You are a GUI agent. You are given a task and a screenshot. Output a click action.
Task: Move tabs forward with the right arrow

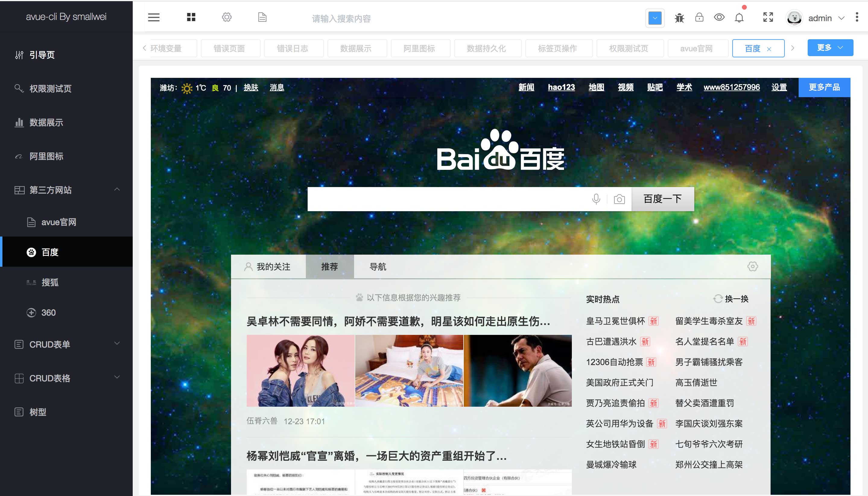(792, 48)
